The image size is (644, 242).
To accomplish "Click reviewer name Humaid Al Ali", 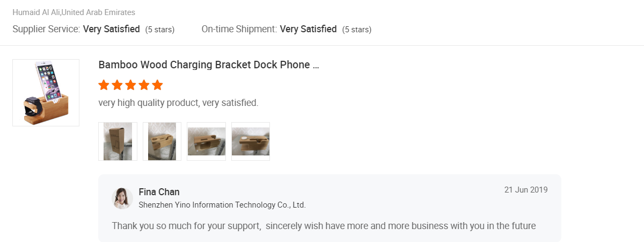I will click(x=36, y=12).
